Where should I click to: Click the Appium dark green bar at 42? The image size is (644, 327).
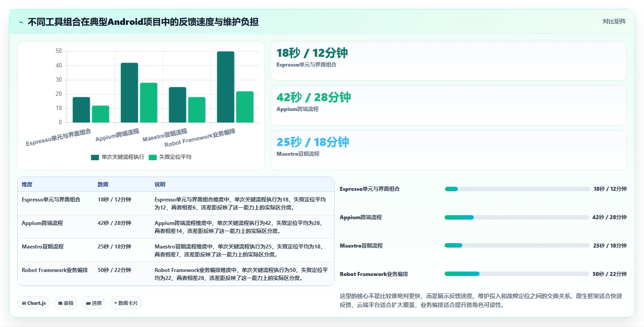[x=129, y=93]
